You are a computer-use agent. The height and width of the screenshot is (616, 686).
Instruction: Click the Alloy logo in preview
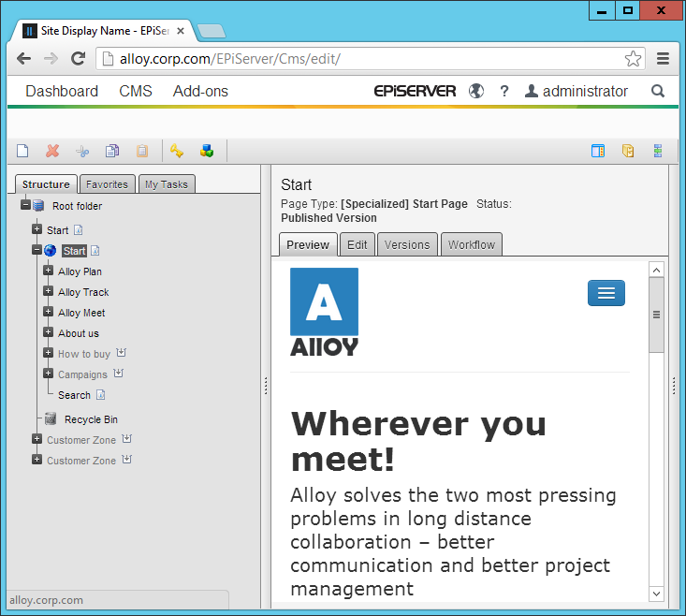tap(324, 313)
